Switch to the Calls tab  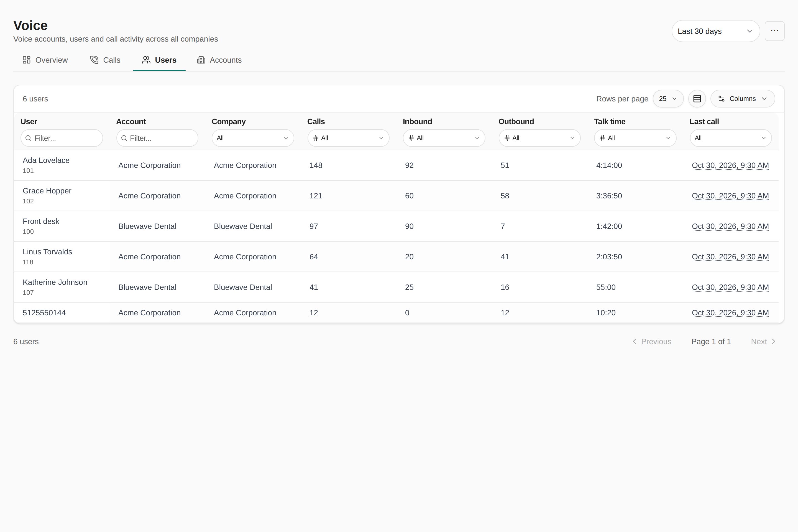[105, 60]
